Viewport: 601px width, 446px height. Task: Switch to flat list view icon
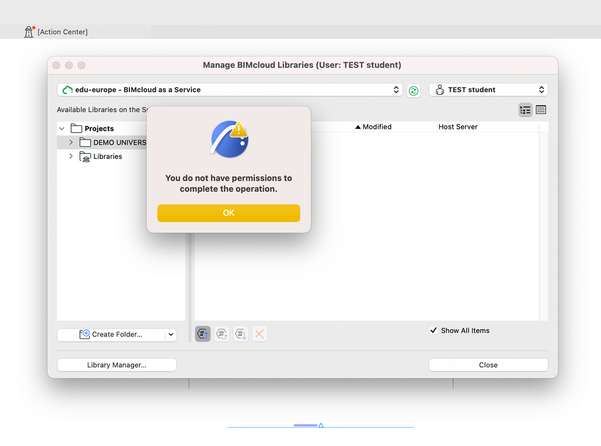tap(541, 110)
